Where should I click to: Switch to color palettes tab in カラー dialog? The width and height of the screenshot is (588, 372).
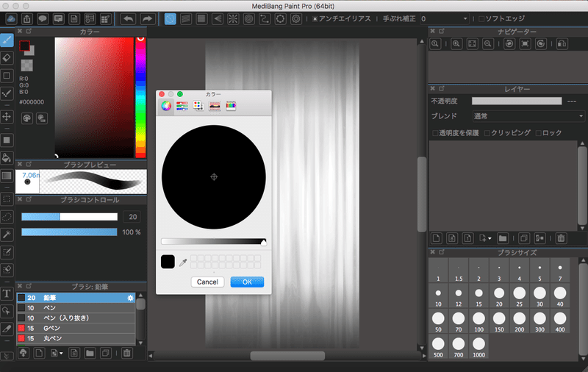[198, 106]
